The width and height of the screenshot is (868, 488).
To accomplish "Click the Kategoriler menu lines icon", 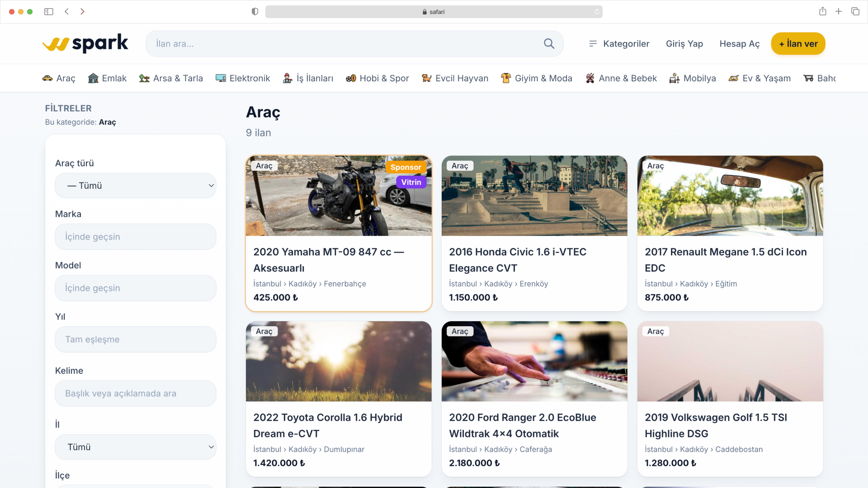I will click(593, 43).
